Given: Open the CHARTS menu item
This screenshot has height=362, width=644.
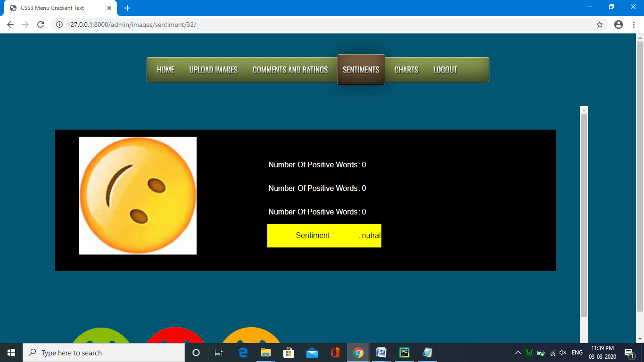Looking at the screenshot, I should (x=406, y=70).
